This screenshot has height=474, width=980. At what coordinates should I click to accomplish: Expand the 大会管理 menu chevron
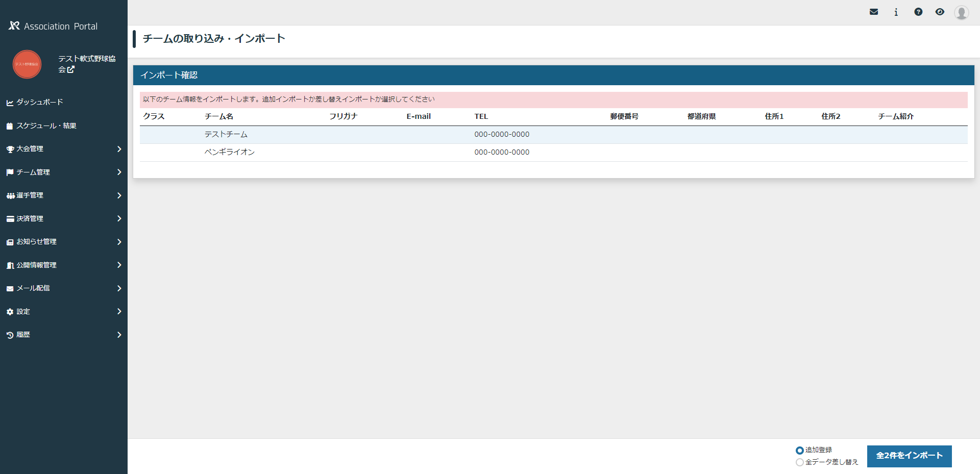[x=119, y=149]
